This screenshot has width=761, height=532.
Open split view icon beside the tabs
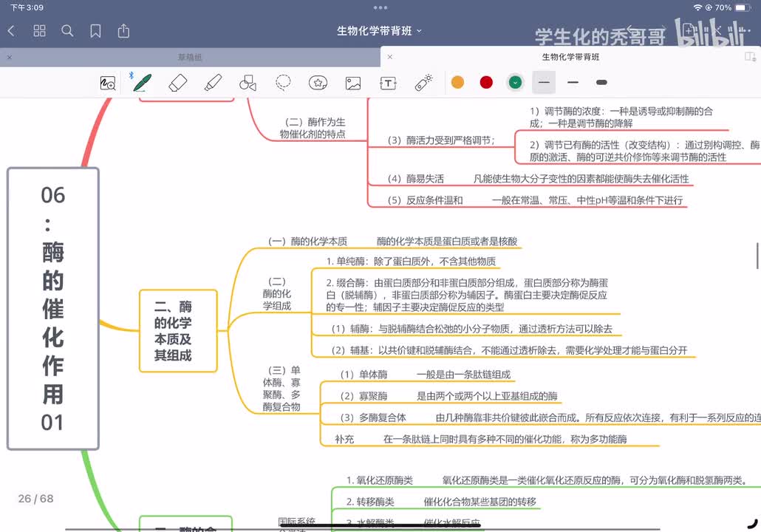point(751,57)
